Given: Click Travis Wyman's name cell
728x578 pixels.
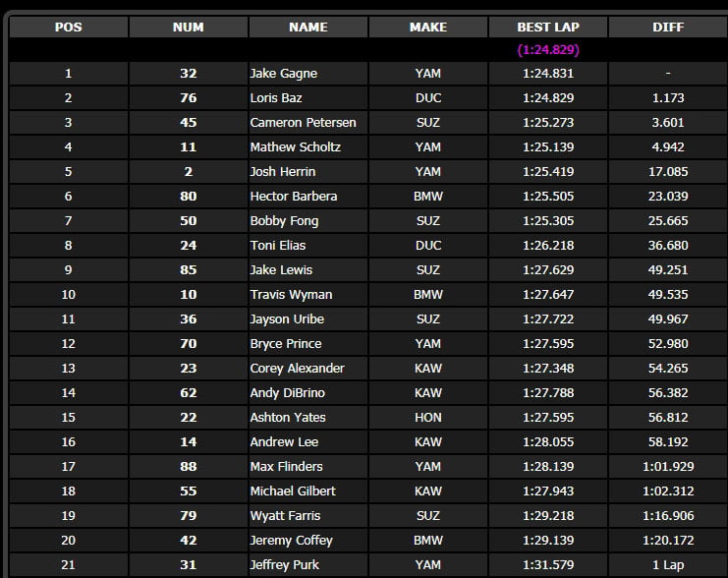Looking at the screenshot, I should point(308,295).
